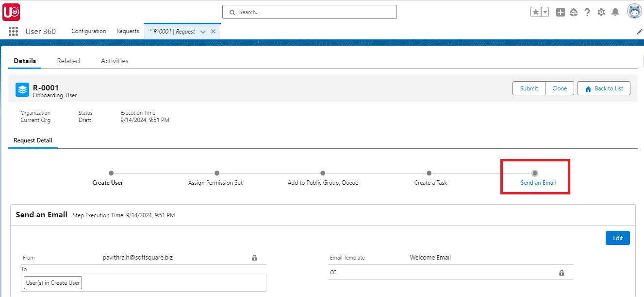Open the Requests tab
The width and height of the screenshot is (644, 297).
[x=127, y=31]
